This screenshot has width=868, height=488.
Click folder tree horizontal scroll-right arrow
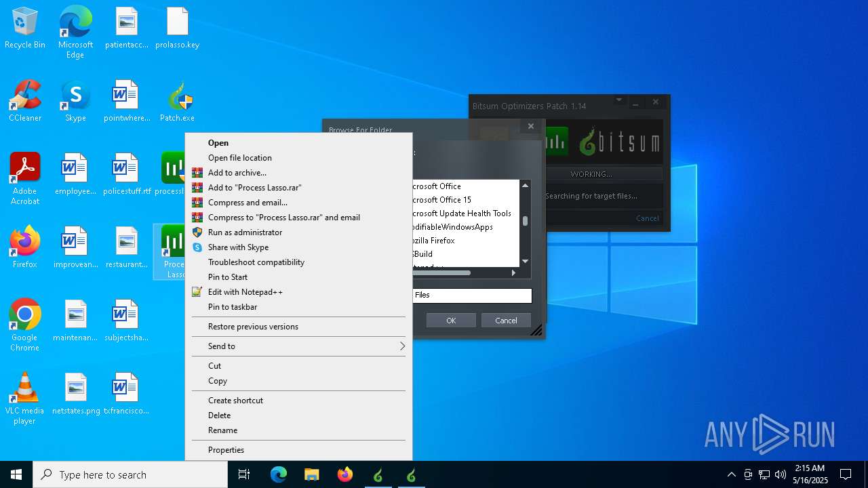tap(513, 272)
